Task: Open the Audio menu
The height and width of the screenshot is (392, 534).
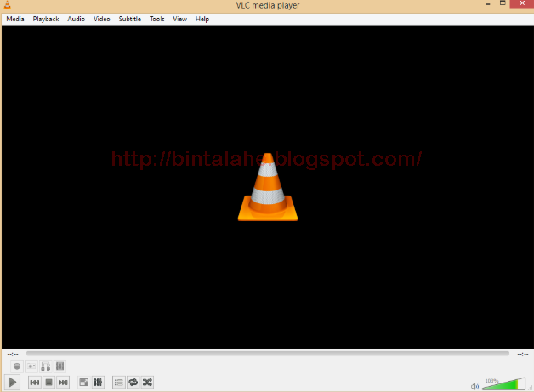Action: pos(76,19)
